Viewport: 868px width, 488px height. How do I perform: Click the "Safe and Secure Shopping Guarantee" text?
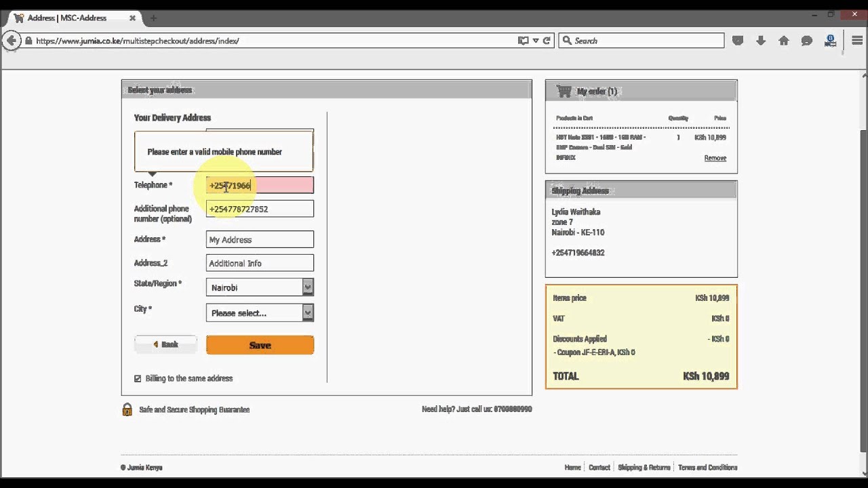click(194, 409)
